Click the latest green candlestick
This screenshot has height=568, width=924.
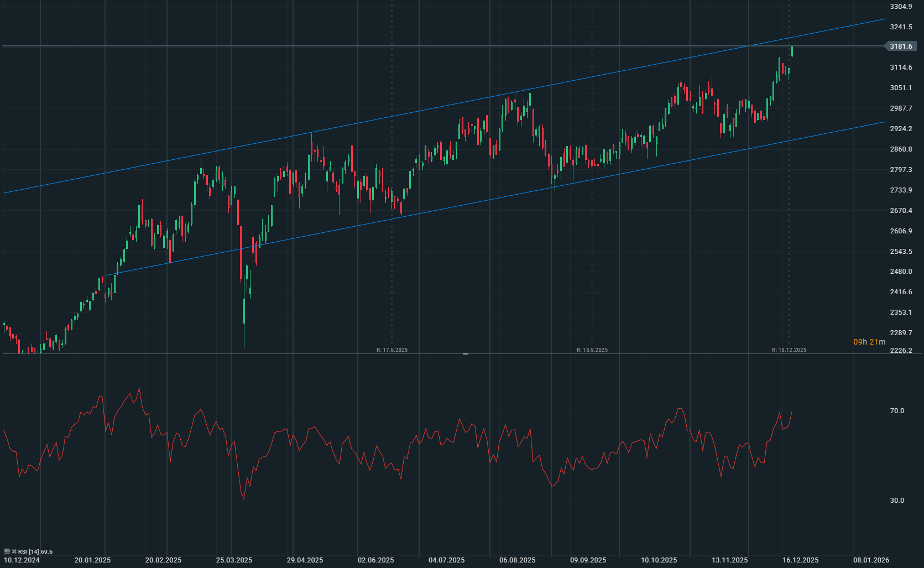point(792,51)
